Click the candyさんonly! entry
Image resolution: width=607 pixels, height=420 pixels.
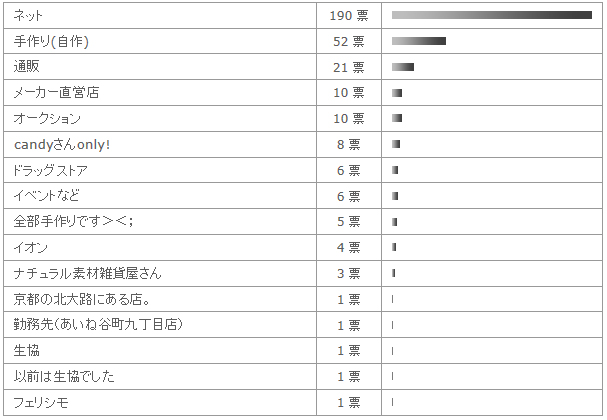coord(62,144)
